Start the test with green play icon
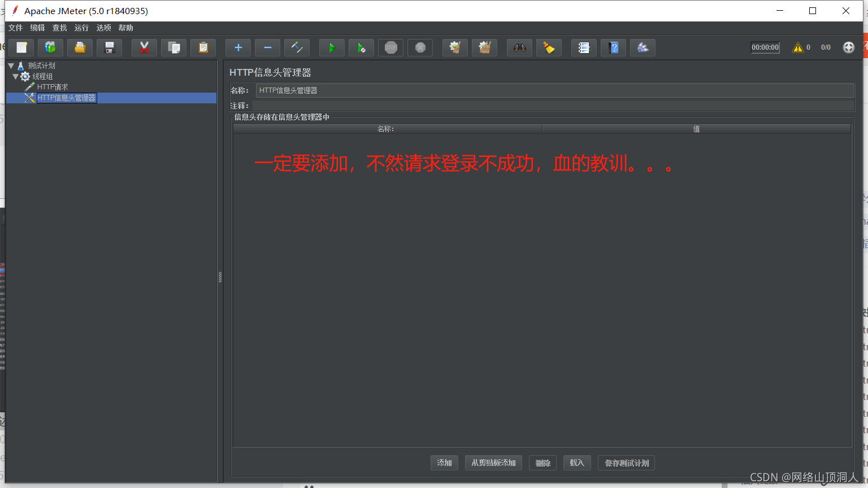This screenshot has width=868, height=488. [x=332, y=47]
